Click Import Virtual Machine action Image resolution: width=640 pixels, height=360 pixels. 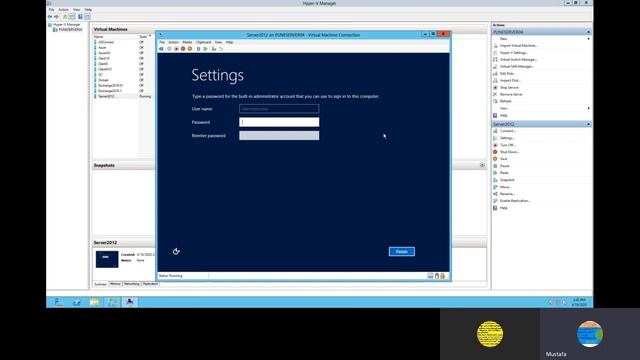pyautogui.click(x=519, y=46)
